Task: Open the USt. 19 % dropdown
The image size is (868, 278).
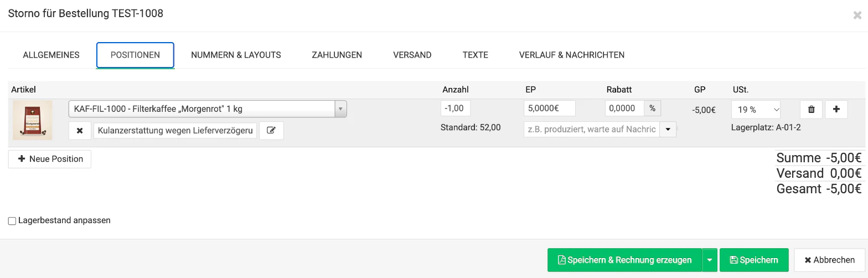Action: point(756,110)
